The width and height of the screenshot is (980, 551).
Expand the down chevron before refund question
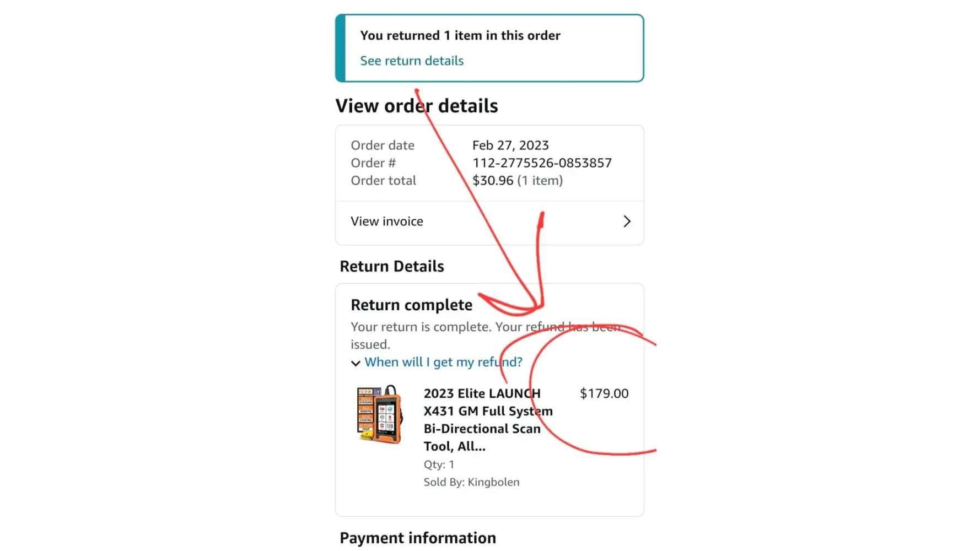coord(356,363)
